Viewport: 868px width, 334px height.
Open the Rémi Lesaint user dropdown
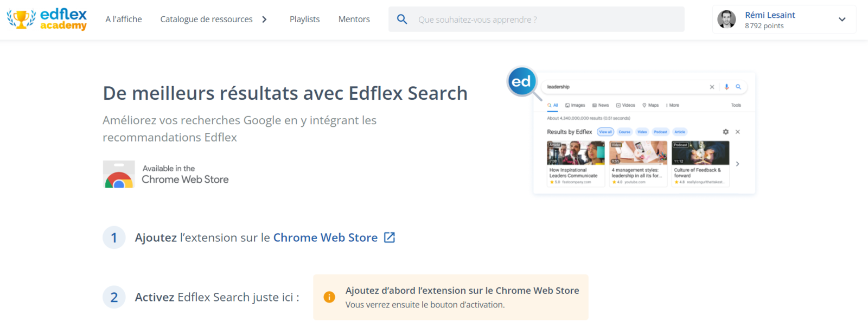click(x=842, y=20)
